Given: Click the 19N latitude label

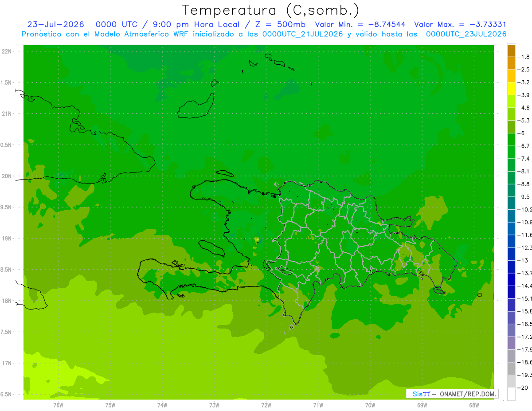Looking at the screenshot, I should 8,239.
